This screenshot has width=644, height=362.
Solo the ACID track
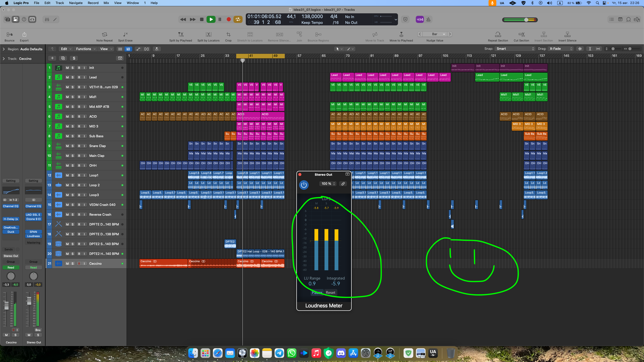coord(73,117)
